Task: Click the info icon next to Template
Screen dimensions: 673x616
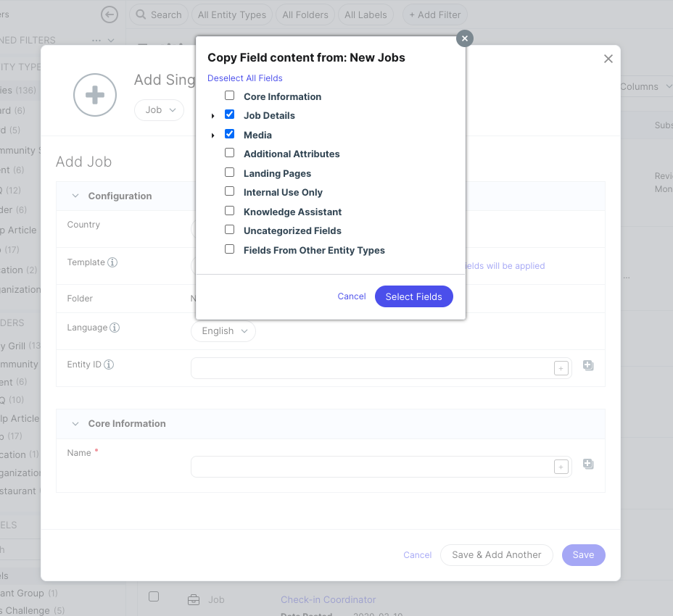Action: [x=114, y=262]
